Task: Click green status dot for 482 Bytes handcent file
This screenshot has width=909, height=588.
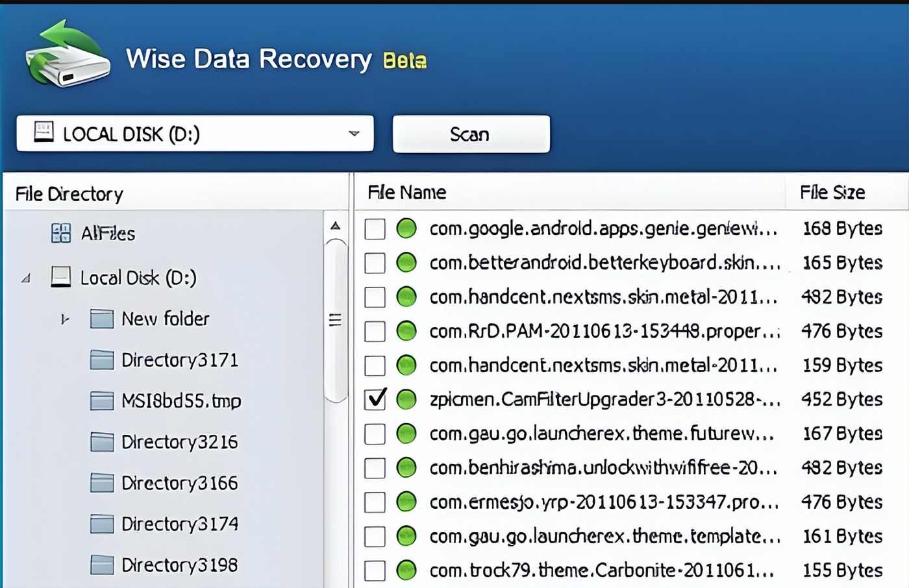Action: (406, 297)
